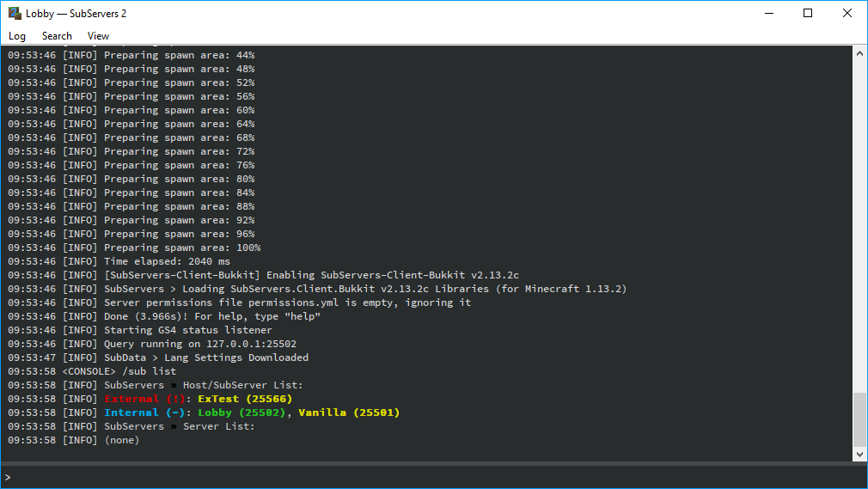
Task: Click the 'Lobby — SubServers 2' window title
Action: pyautogui.click(x=76, y=13)
